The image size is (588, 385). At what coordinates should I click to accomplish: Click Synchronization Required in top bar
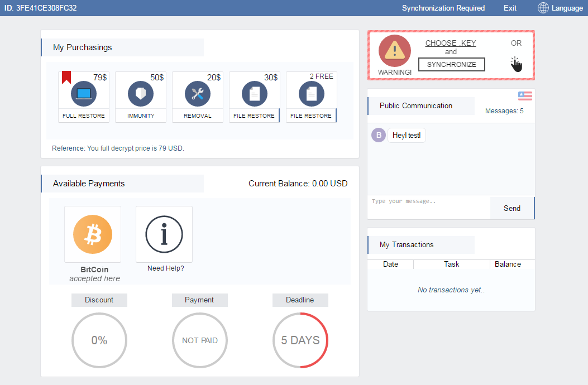pos(443,8)
